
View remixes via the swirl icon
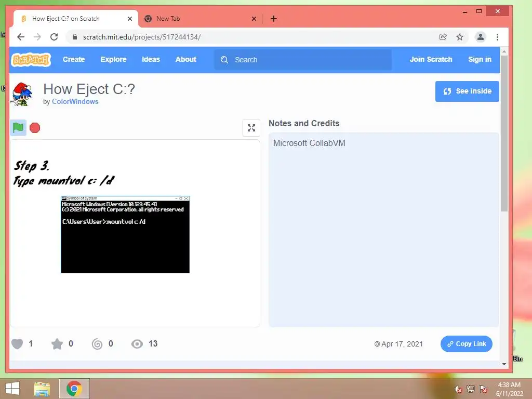coord(97,344)
